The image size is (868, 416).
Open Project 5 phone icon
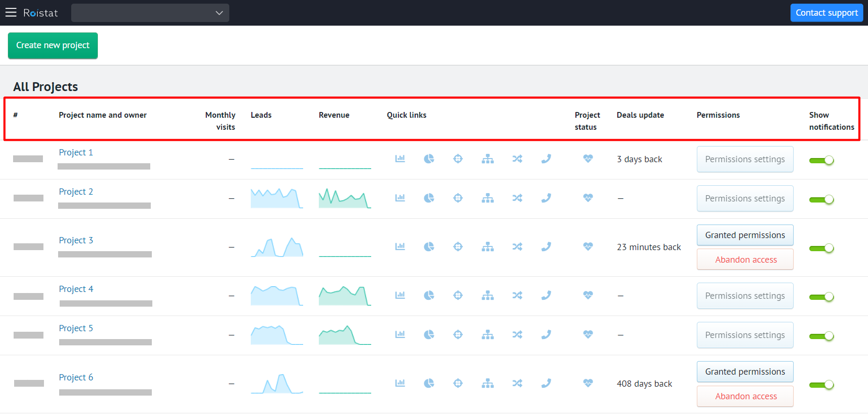546,334
